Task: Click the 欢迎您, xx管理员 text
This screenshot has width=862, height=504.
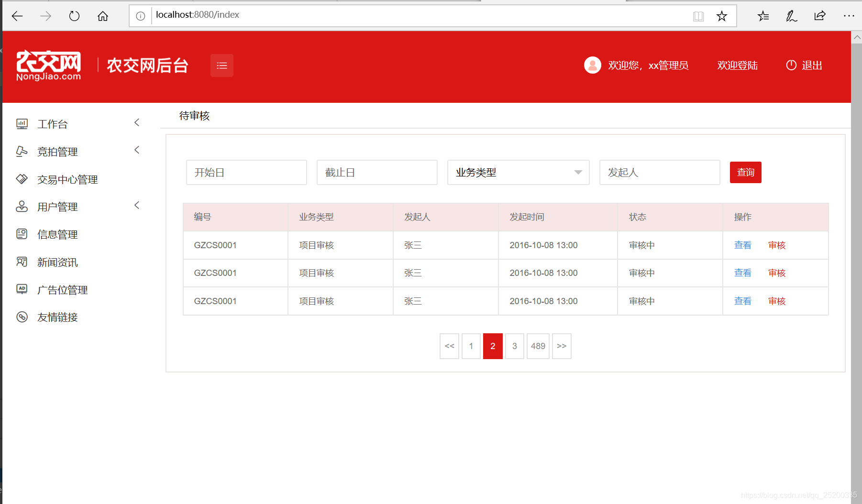Action: (648, 66)
